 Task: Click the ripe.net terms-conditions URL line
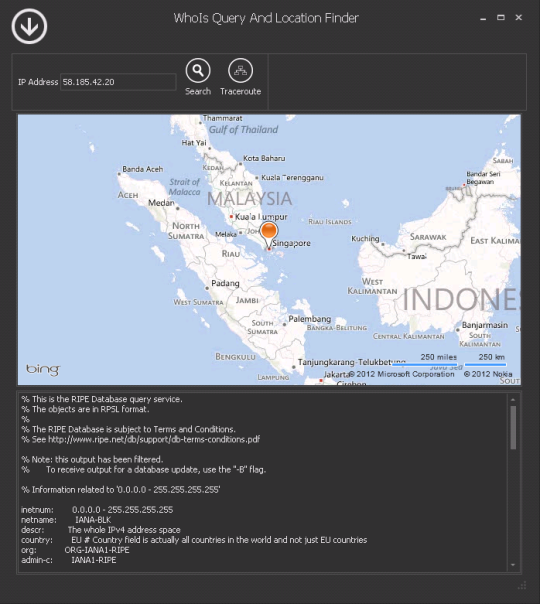tap(141, 439)
